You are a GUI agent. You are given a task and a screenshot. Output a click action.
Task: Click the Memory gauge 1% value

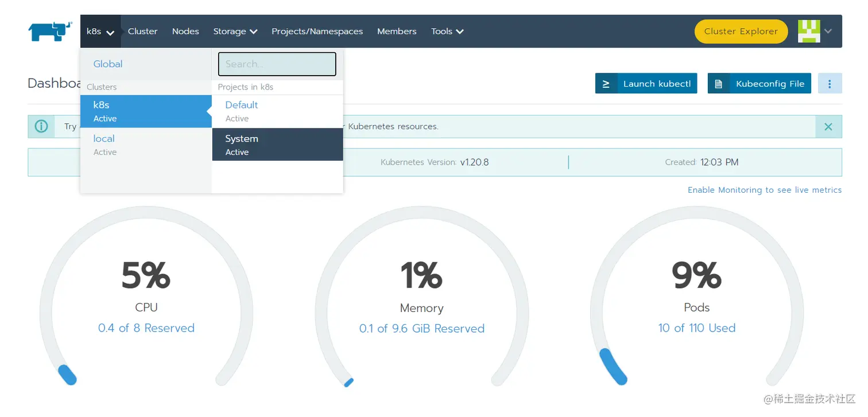pyautogui.click(x=421, y=276)
